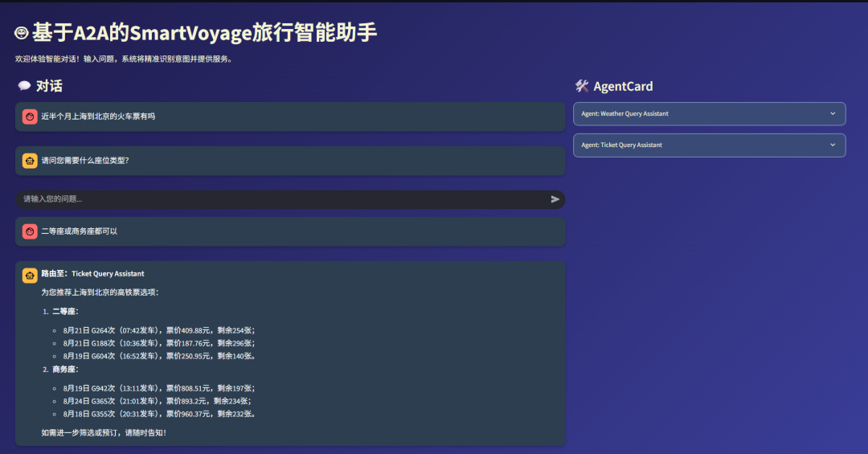Click the G365次 21:01 train entry
Screen dimensions: 868x454
[157, 401]
